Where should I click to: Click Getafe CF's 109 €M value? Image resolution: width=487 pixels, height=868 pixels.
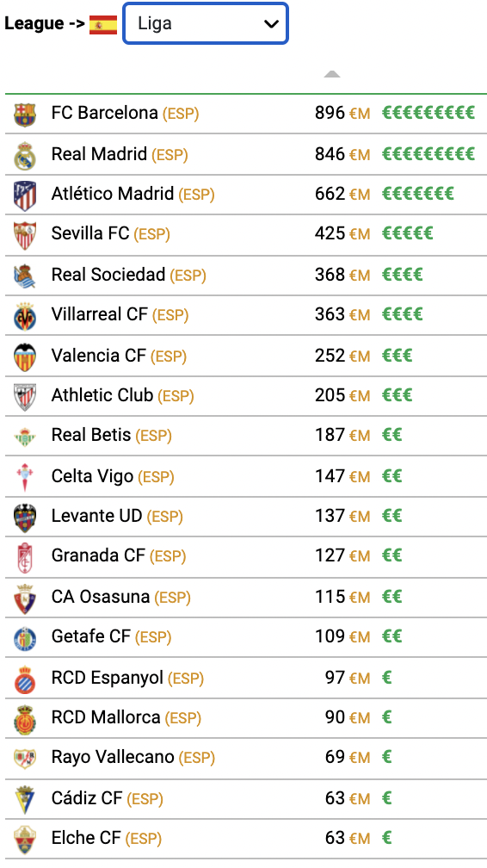[x=342, y=636]
